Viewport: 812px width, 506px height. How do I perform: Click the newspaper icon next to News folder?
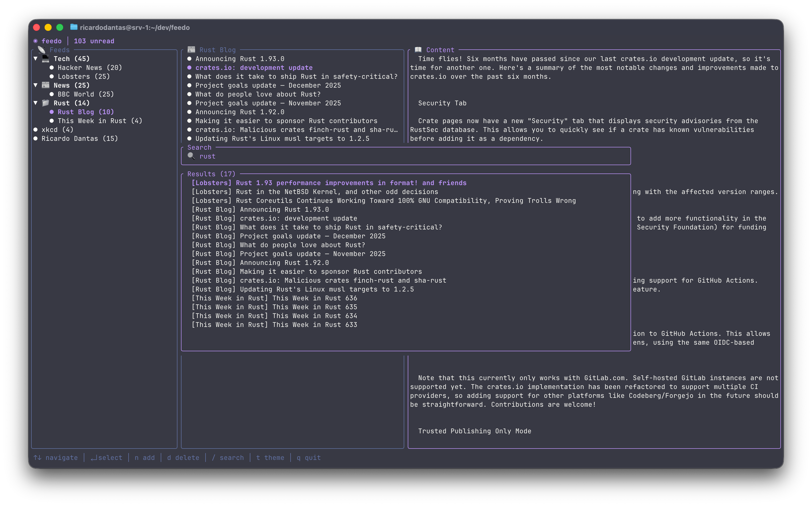point(46,85)
